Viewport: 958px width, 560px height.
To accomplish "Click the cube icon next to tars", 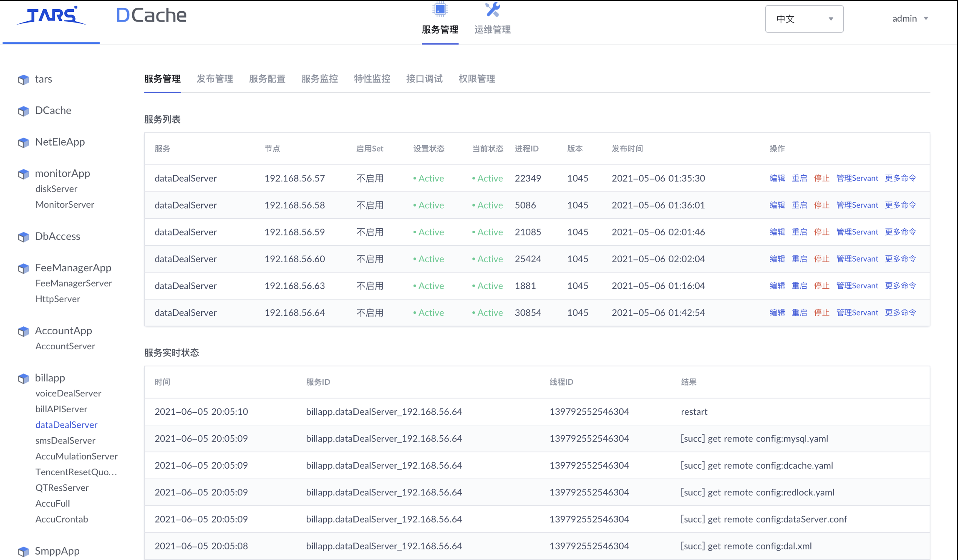I will click(24, 79).
